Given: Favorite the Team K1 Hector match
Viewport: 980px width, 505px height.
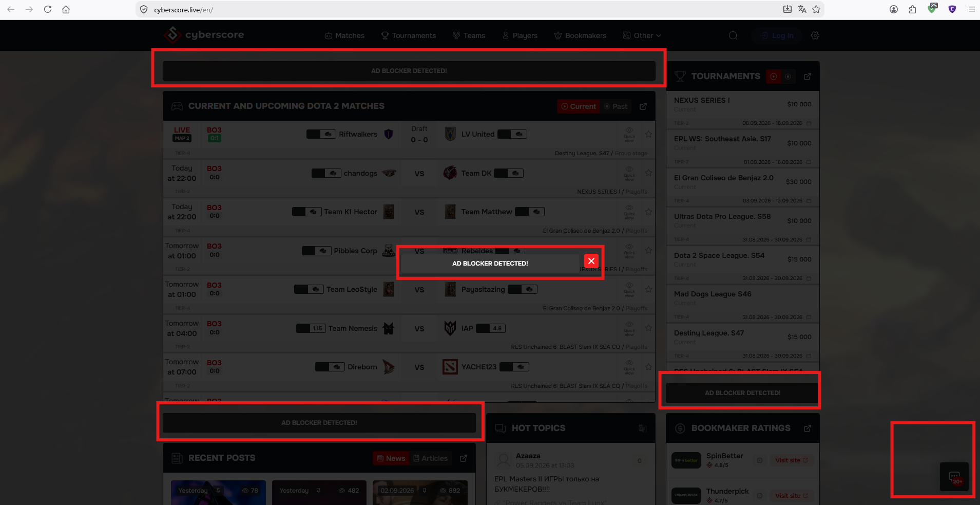Looking at the screenshot, I should pos(649,212).
